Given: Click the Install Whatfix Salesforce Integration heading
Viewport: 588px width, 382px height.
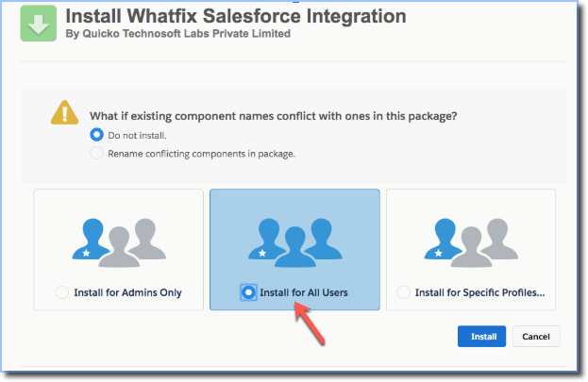Looking at the screenshot, I should 236,16.
